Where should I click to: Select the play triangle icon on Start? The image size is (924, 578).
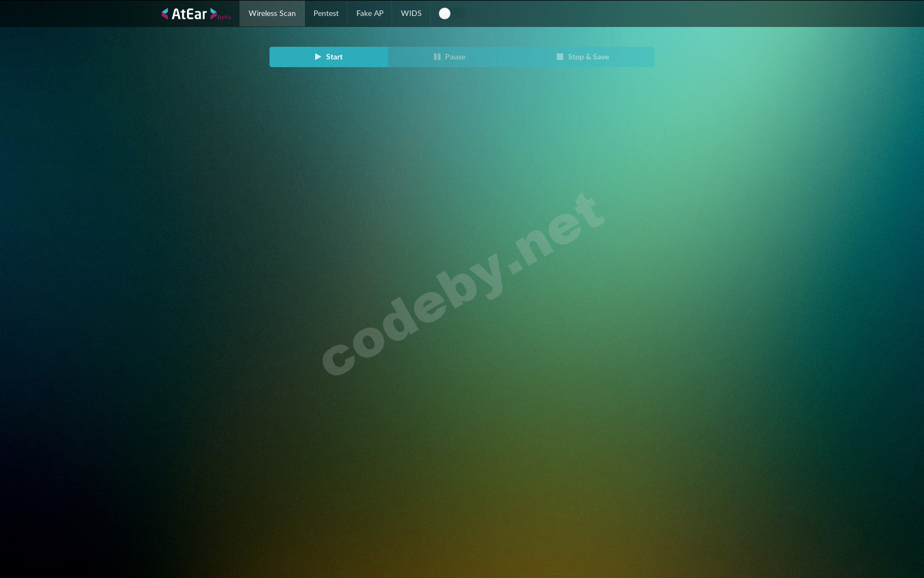point(317,57)
